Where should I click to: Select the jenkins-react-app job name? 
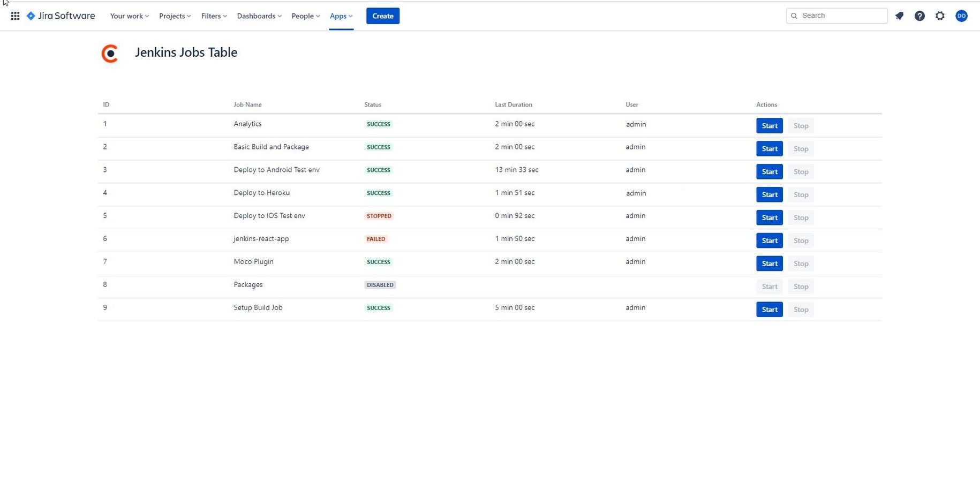[x=261, y=239]
